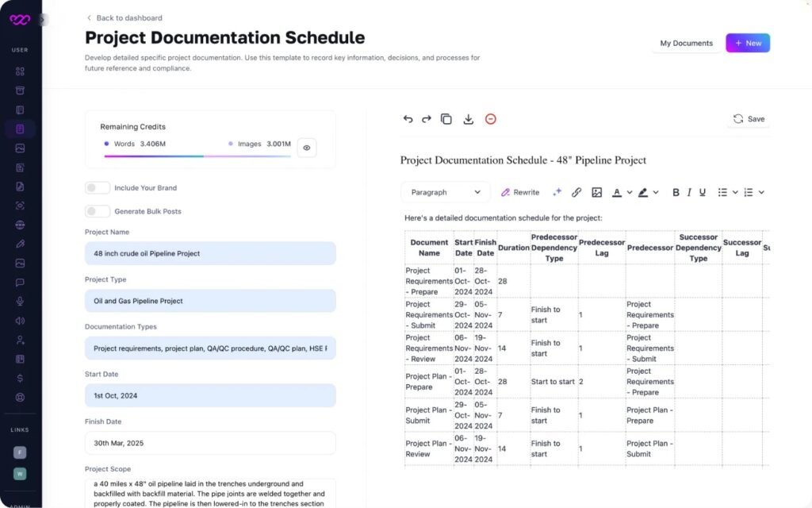Click the 'Project Requirements - Review' cell in Document Name column
This screenshot has height=508, width=812.
pyautogui.click(x=429, y=348)
